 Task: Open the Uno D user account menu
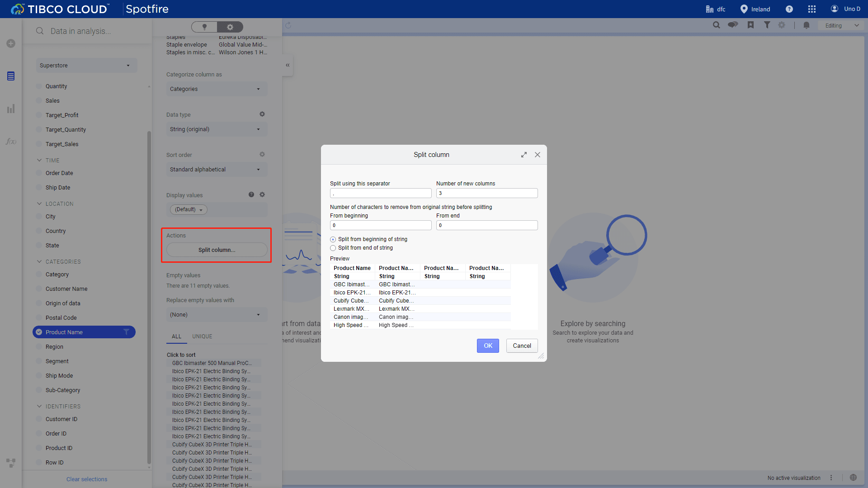tap(845, 9)
